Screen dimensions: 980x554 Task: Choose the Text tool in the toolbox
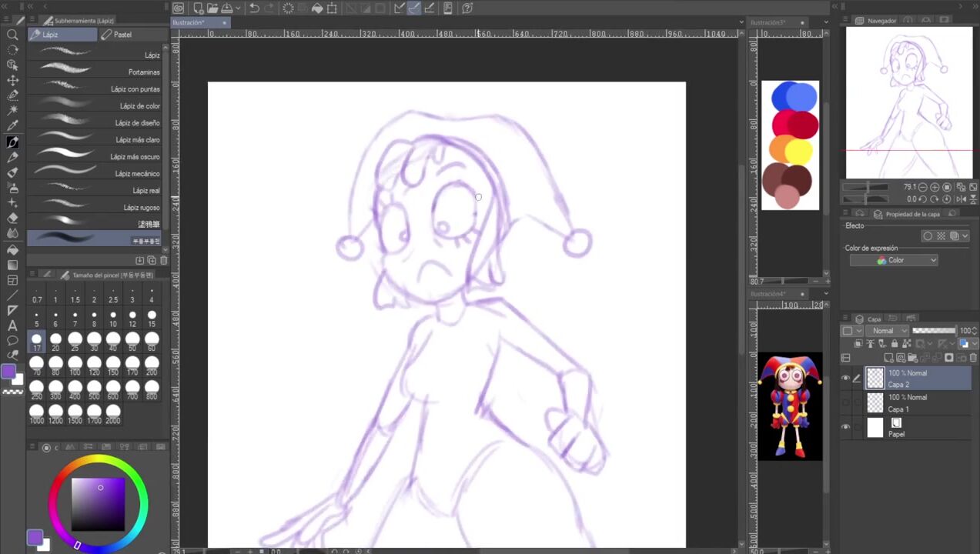pos(12,325)
